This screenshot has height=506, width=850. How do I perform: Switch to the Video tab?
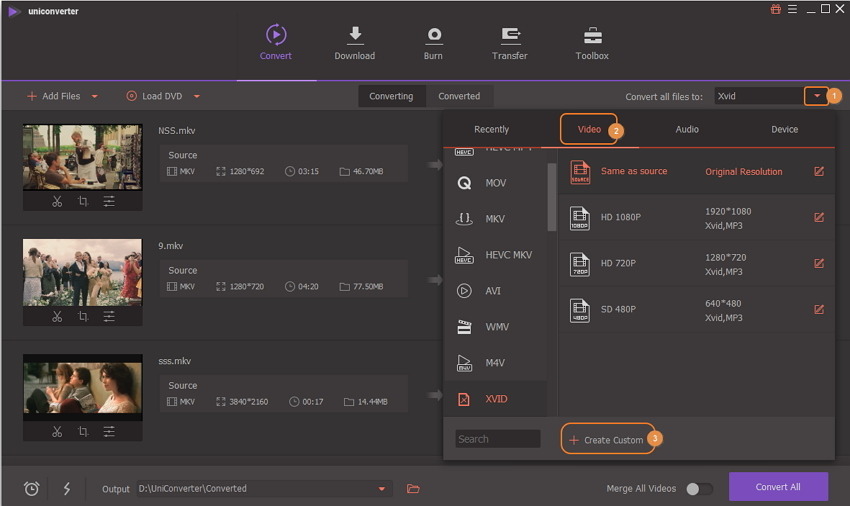[x=589, y=129]
